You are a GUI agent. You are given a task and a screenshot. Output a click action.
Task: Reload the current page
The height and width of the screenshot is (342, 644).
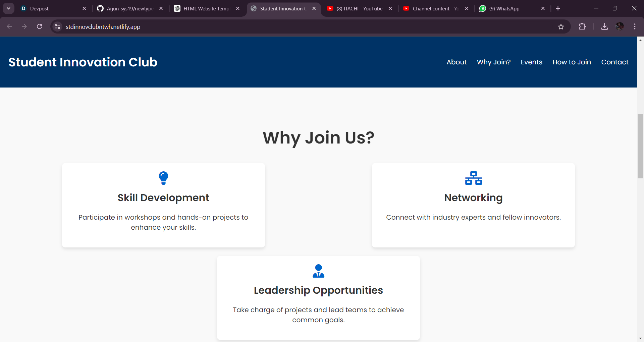point(39,26)
